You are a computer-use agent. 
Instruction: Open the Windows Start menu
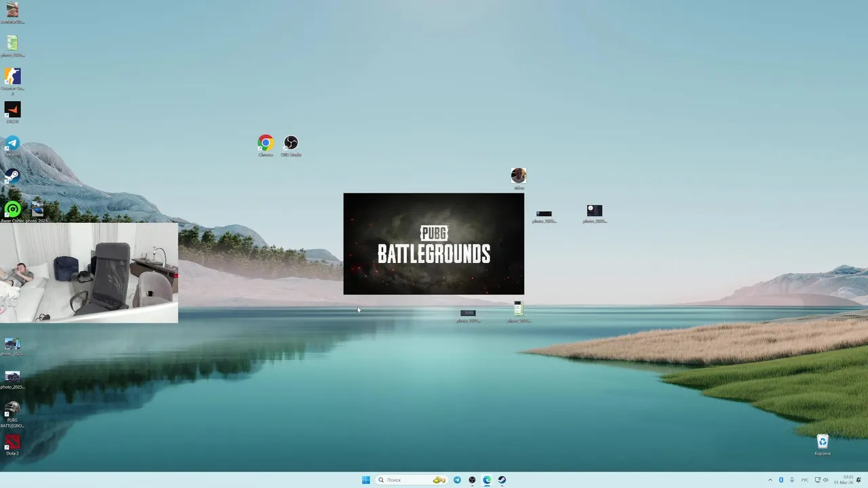(366, 480)
